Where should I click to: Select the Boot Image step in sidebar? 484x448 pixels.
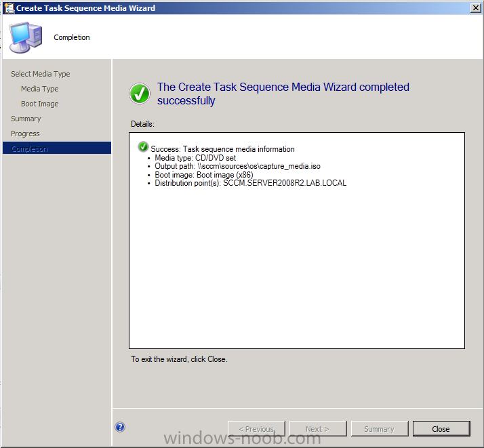tap(40, 104)
